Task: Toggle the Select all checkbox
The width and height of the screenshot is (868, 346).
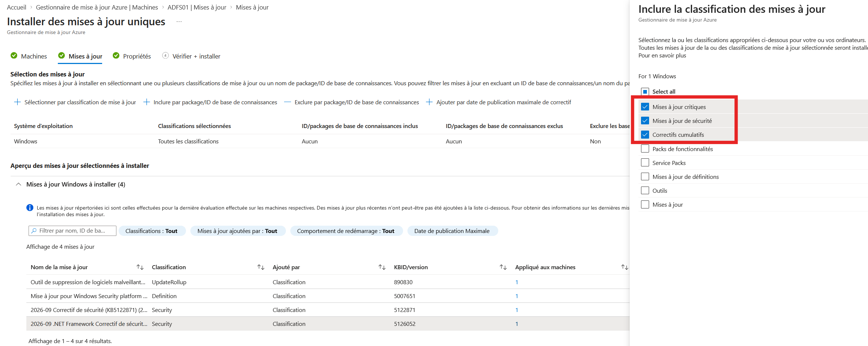Action: coord(645,91)
